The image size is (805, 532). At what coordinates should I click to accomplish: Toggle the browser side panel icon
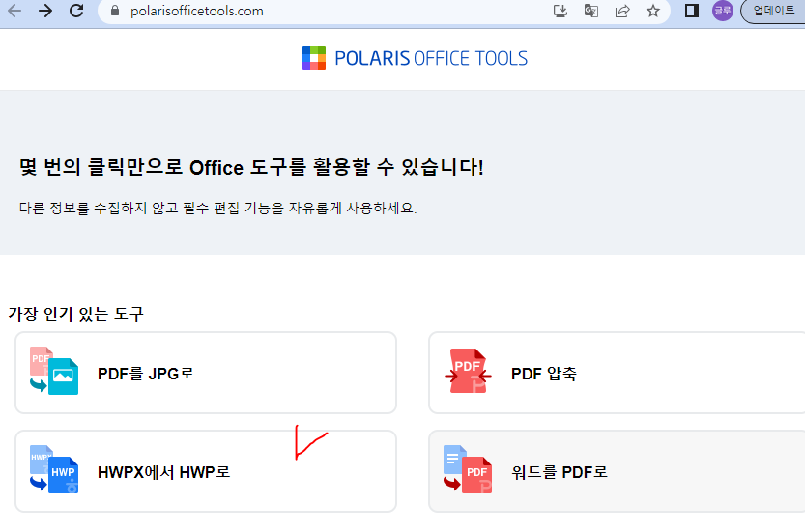[692, 11]
